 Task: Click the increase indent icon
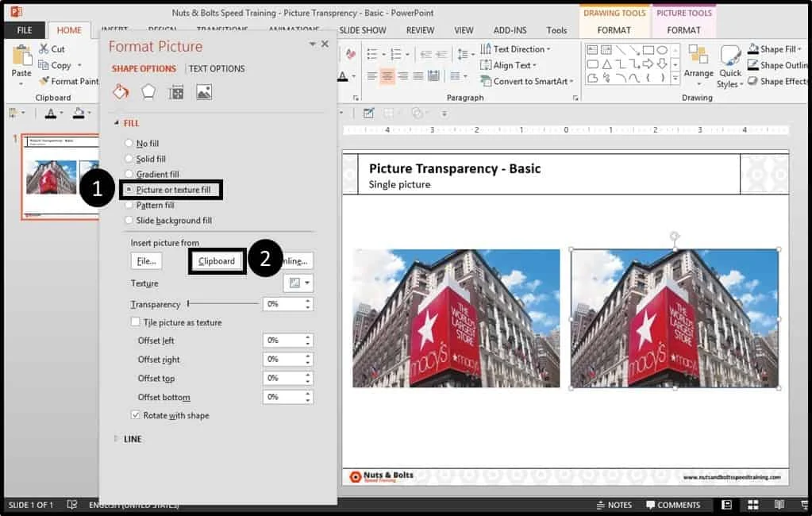(442, 54)
